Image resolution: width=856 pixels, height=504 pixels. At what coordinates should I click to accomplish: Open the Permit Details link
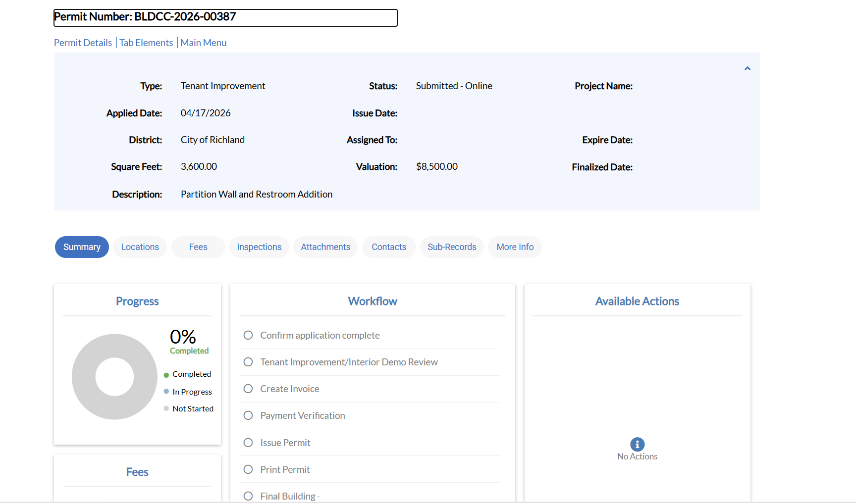[x=83, y=43]
